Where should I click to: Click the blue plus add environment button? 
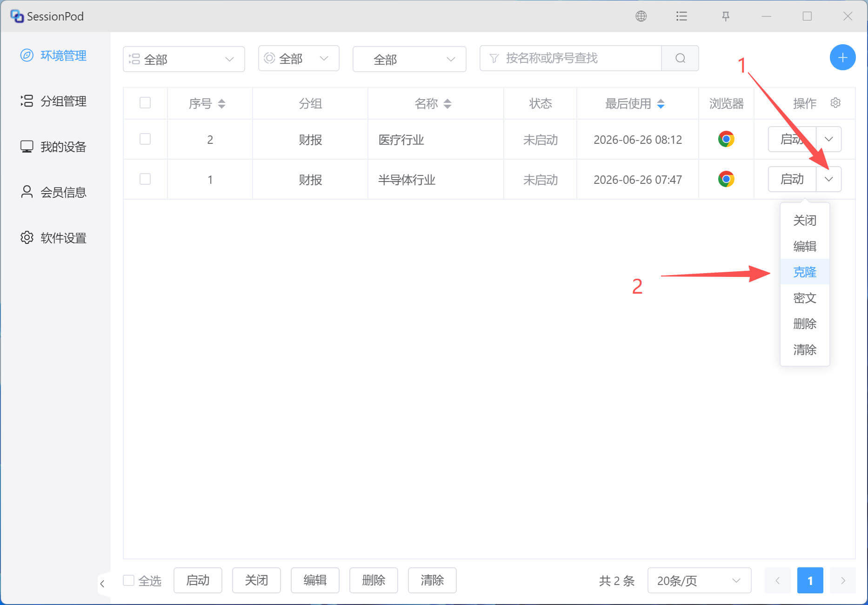tap(842, 58)
